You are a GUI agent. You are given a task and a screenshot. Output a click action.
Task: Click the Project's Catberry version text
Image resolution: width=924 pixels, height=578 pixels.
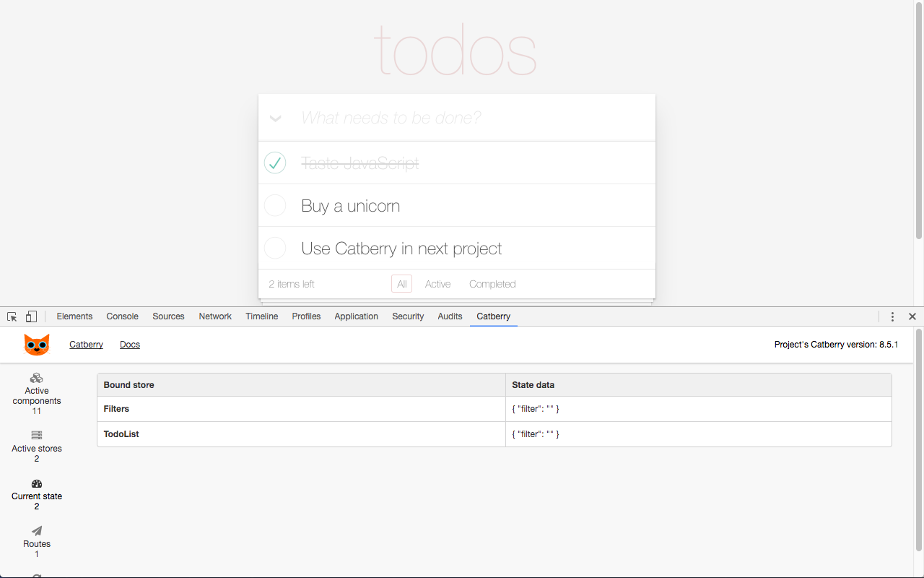pos(836,345)
